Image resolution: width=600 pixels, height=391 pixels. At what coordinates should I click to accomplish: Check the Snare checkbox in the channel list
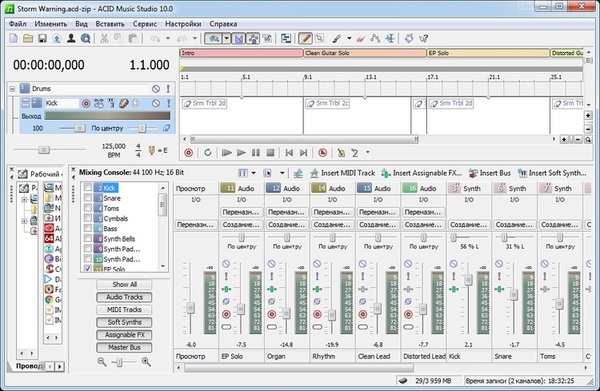pos(88,198)
